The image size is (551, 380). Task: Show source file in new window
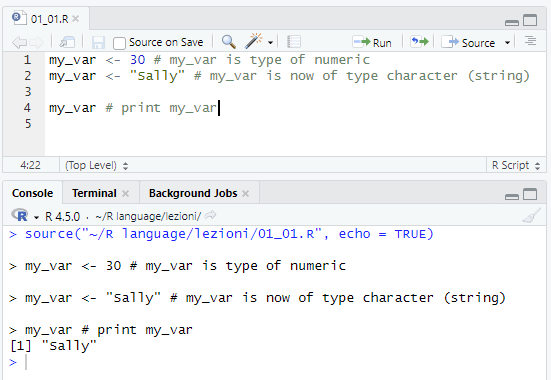tap(67, 43)
